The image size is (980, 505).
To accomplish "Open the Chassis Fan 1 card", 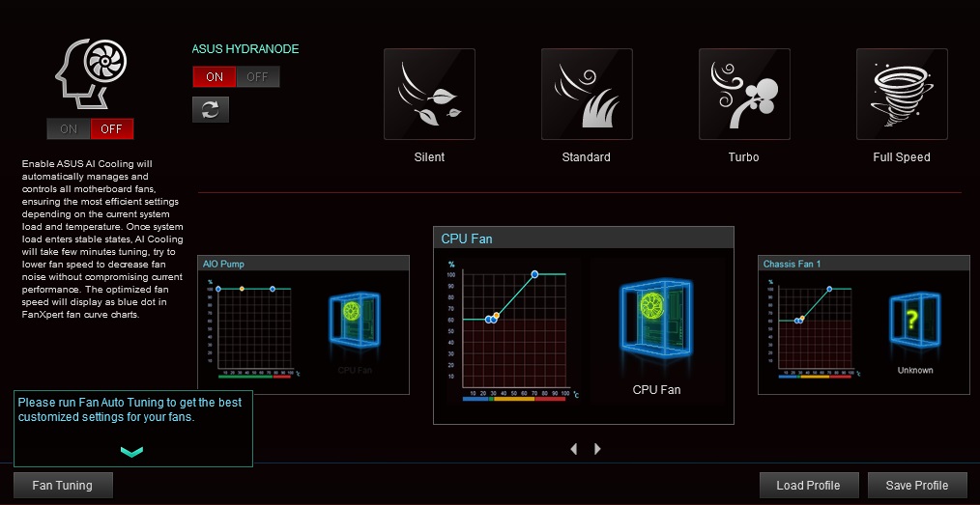I will pyautogui.click(x=864, y=324).
